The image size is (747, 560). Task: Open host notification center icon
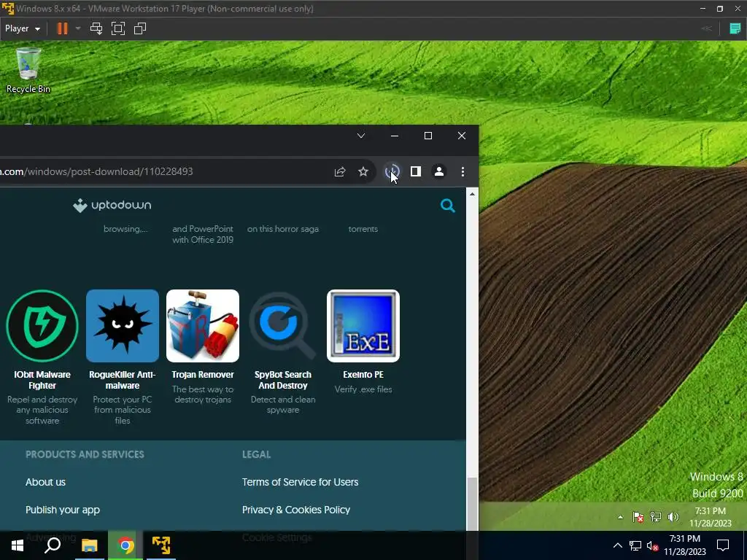click(x=723, y=545)
